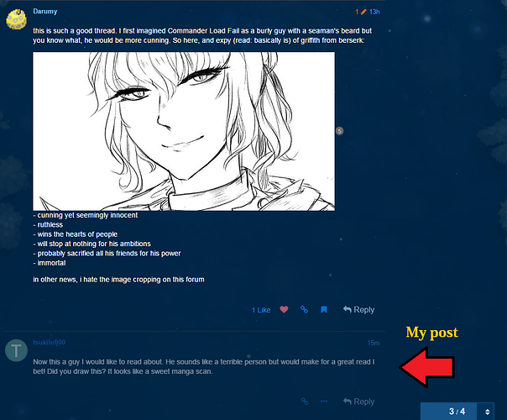Reply to Darumy's post

click(x=358, y=310)
